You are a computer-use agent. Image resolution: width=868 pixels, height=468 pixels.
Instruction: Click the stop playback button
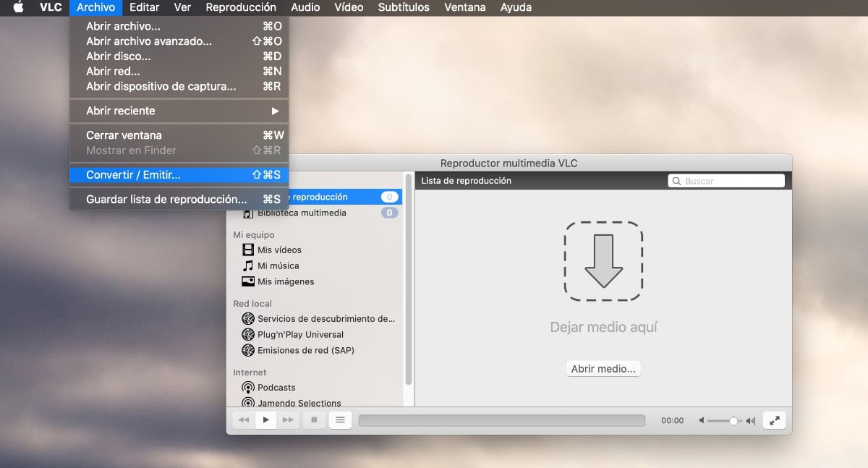pyautogui.click(x=314, y=420)
